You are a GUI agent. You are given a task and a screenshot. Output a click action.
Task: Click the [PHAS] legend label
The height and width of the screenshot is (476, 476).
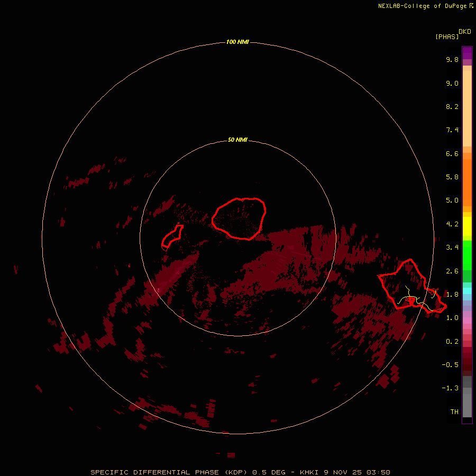[x=447, y=36]
